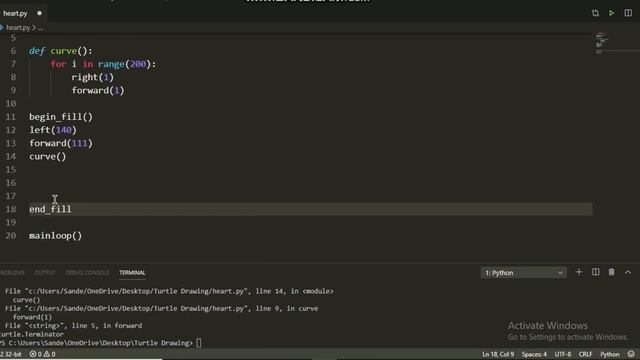The width and height of the screenshot is (640, 360).
Task: Click on right(1) on line 8
Action: [x=93, y=77]
